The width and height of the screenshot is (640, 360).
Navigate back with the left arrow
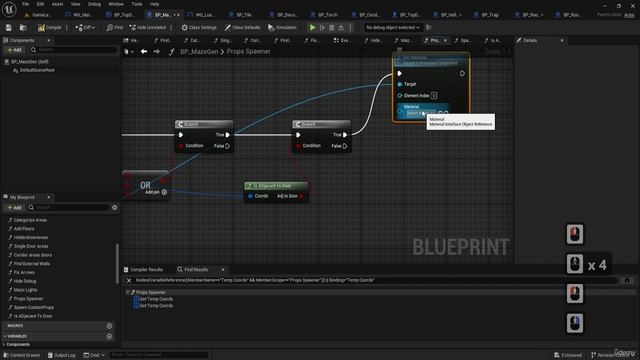point(144,51)
